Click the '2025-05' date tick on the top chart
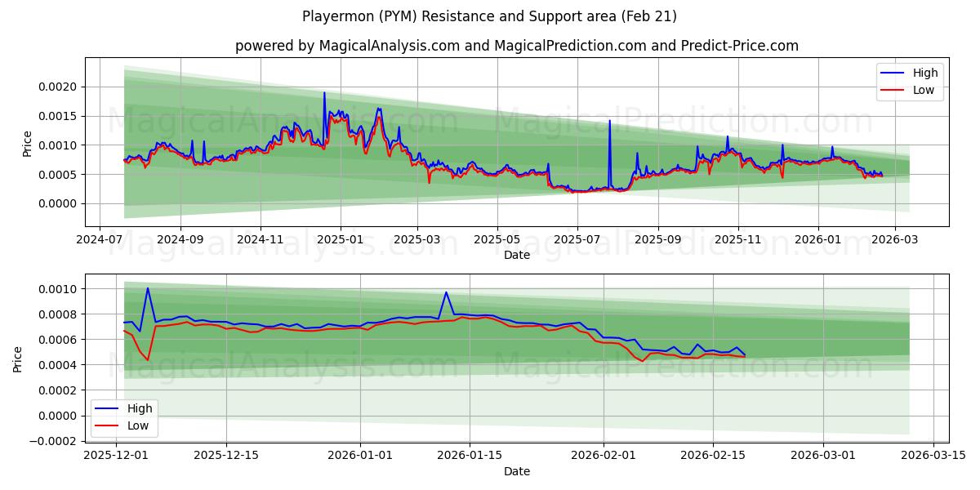 pos(497,239)
